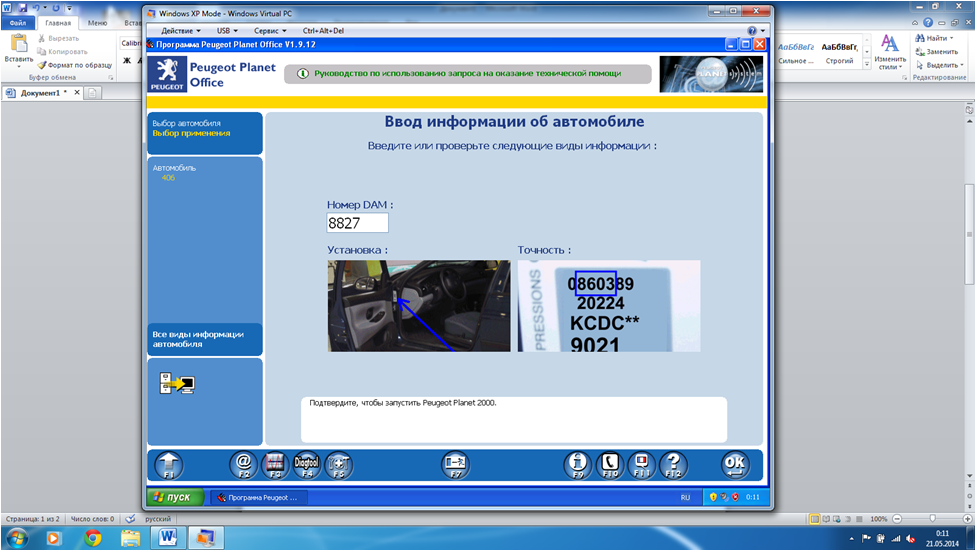Viewport: 976px width, 551px height.
Task: Send Ctrl+Alt+Del to virtual machine
Action: click(x=323, y=31)
